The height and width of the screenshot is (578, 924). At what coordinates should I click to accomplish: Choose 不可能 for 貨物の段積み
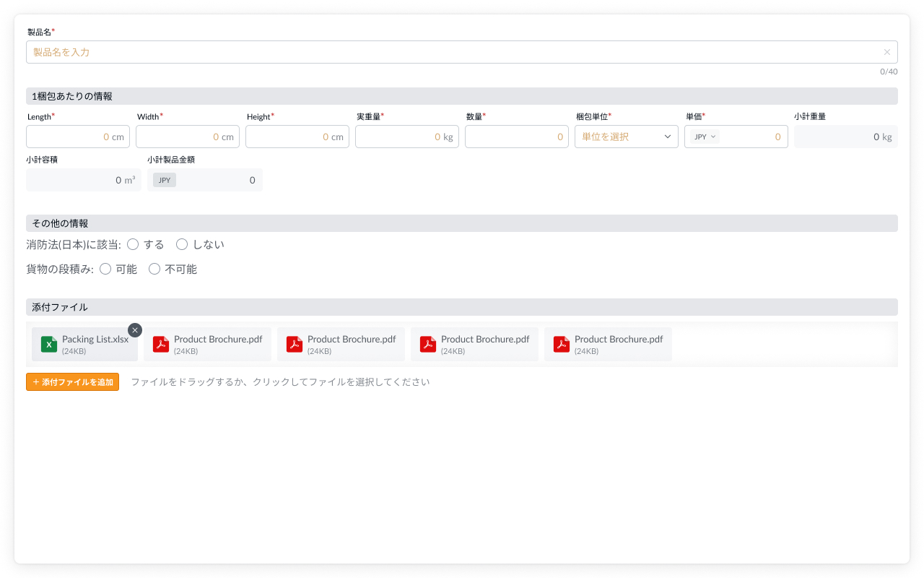pos(154,269)
